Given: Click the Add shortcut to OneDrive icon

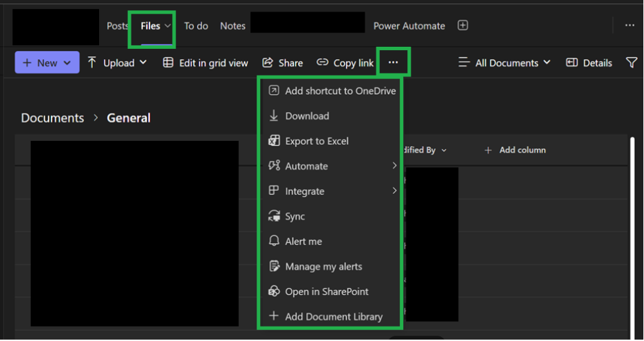Looking at the screenshot, I should [274, 90].
